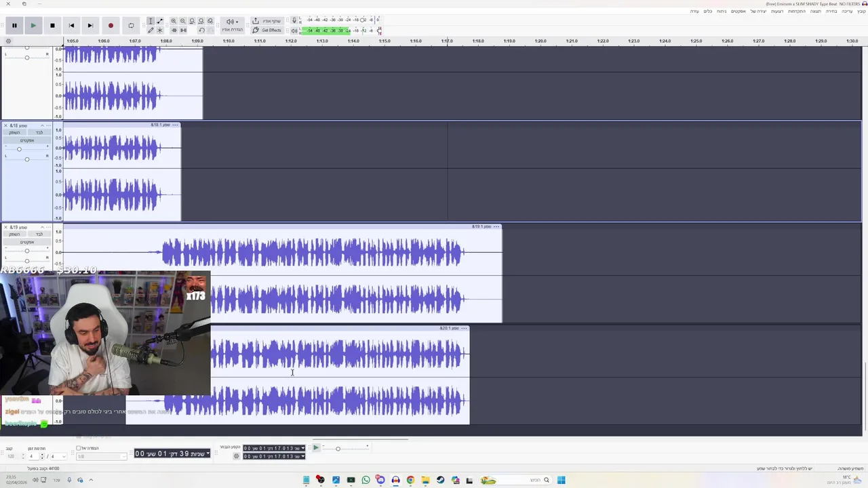Click the zoom toggle icon

coord(210,21)
